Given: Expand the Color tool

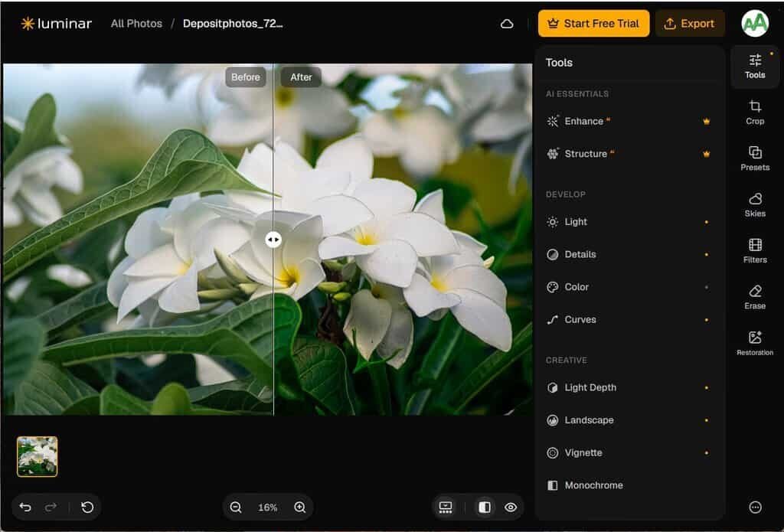Looking at the screenshot, I should (x=629, y=287).
